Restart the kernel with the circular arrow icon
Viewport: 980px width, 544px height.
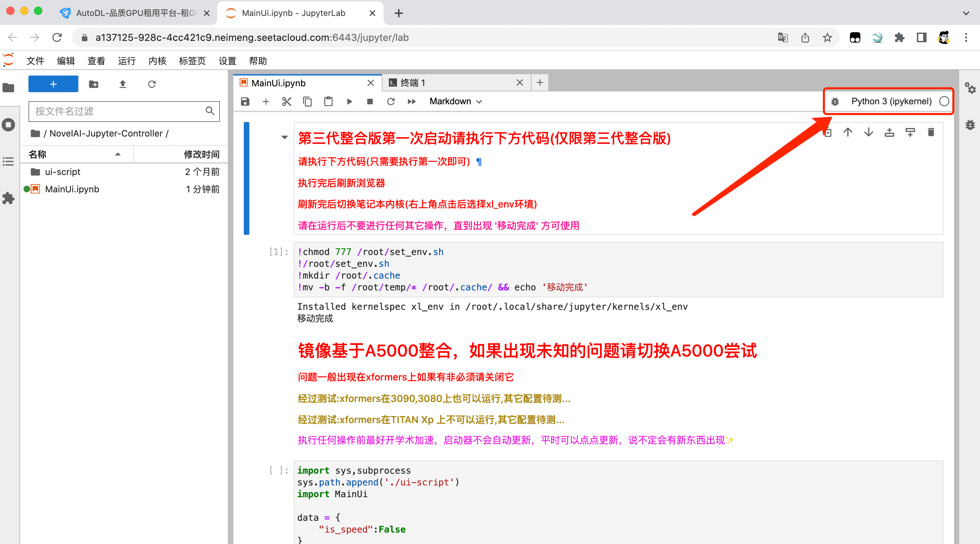click(x=391, y=102)
